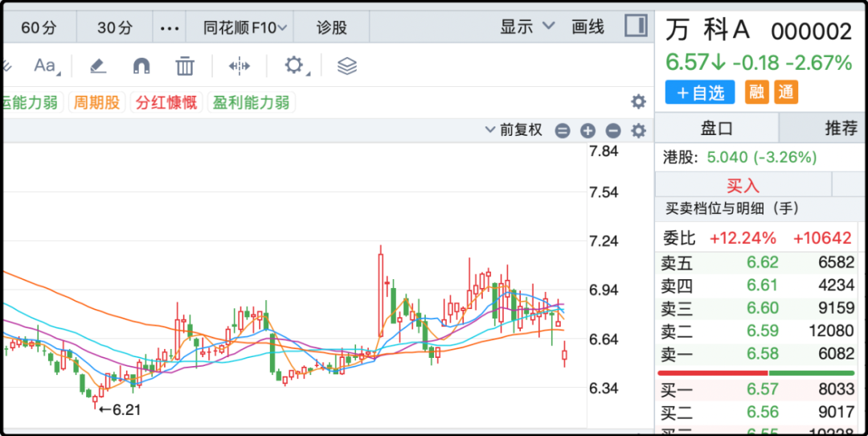Select the 卖四 6.61 order row
Image resolution: width=868 pixels, height=436 pixels.
click(758, 286)
